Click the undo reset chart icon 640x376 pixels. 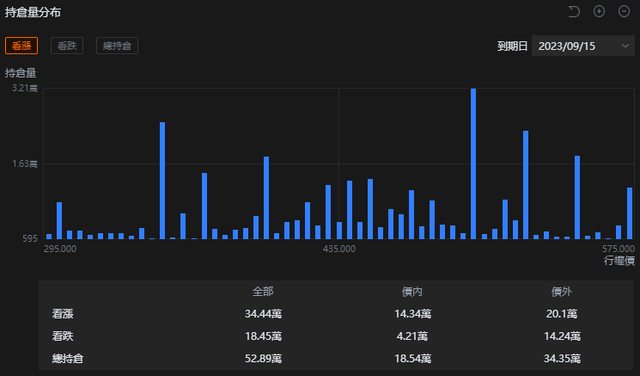[574, 12]
